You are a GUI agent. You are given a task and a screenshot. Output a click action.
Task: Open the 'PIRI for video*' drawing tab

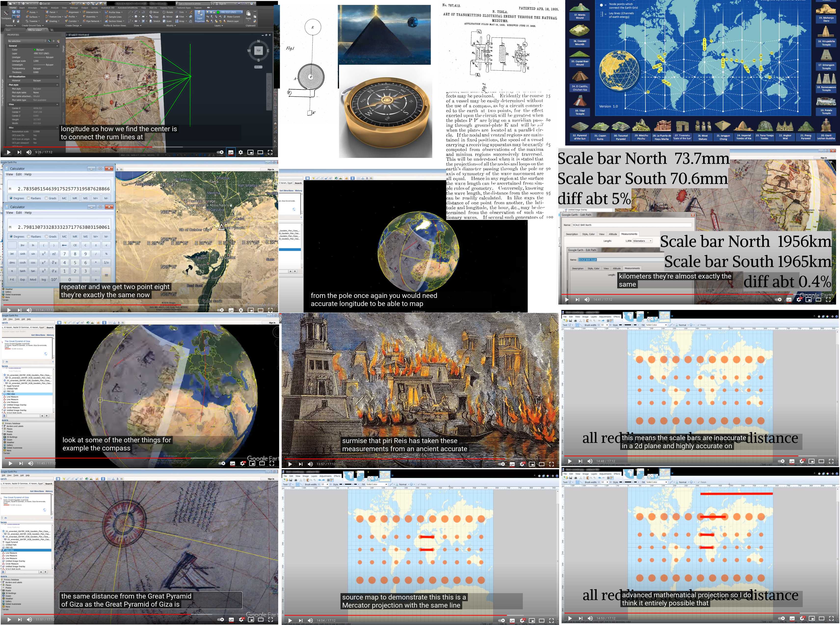(35, 30)
